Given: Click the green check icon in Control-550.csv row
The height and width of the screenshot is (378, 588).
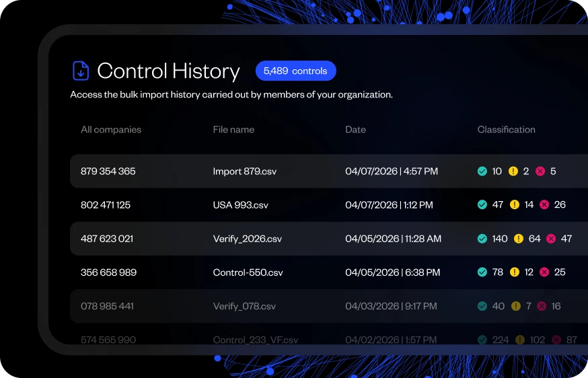Looking at the screenshot, I should pyautogui.click(x=482, y=272).
